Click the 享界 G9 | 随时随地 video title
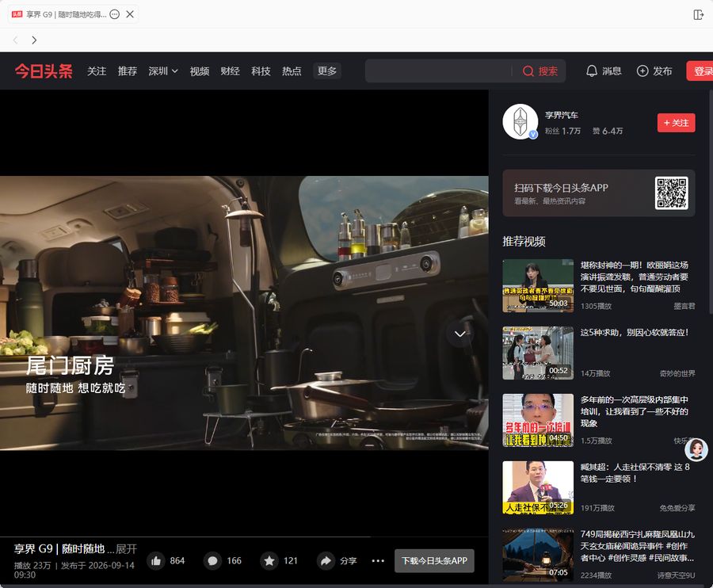713x588 pixels. [59, 549]
